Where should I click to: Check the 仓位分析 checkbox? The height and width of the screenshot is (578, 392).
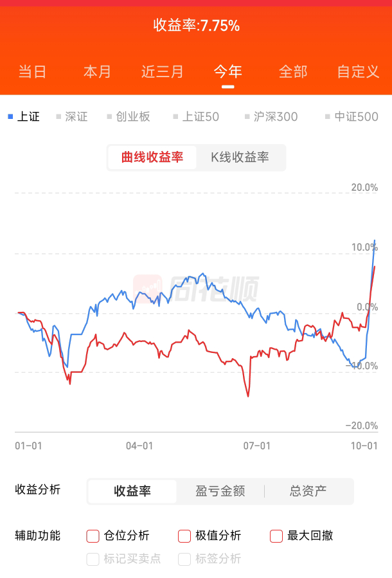(x=93, y=536)
